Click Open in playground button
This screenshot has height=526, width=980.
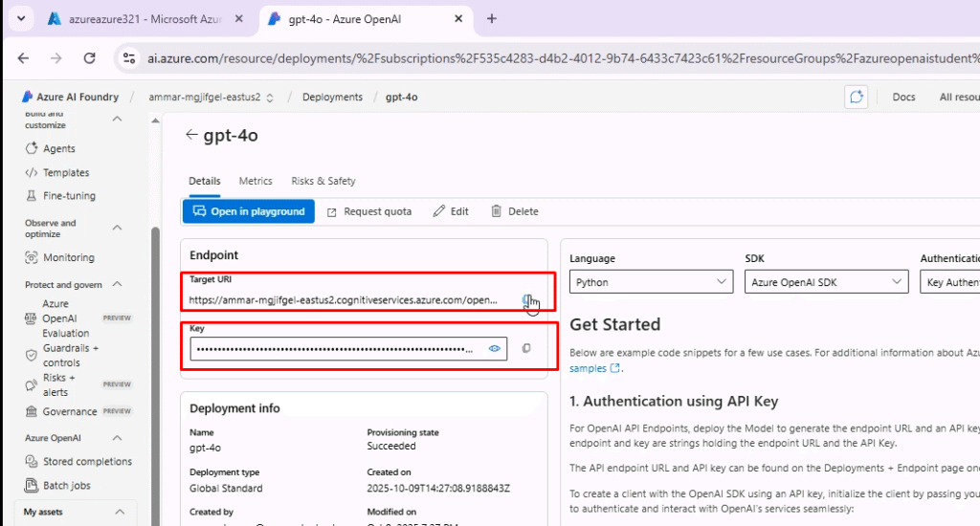click(249, 211)
